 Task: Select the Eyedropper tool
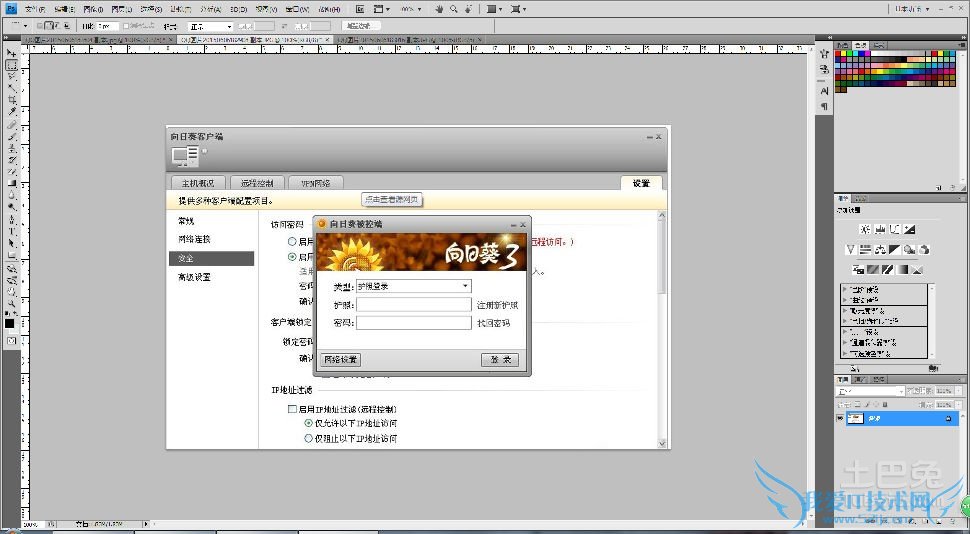[x=11, y=111]
